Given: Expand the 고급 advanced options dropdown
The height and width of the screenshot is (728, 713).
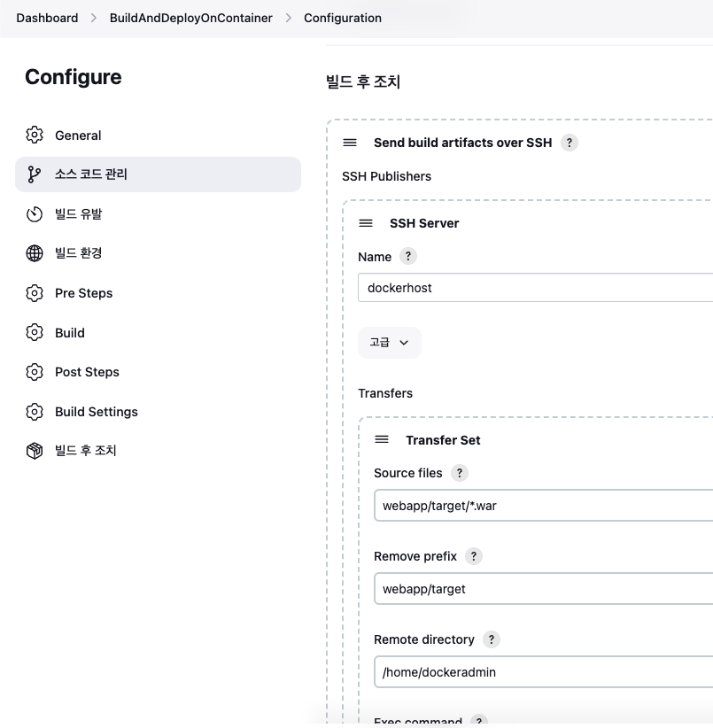Looking at the screenshot, I should 390,343.
